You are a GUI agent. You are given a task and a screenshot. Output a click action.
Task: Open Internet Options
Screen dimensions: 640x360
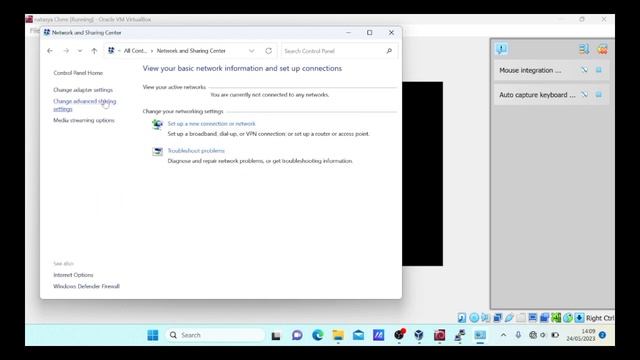point(73,275)
